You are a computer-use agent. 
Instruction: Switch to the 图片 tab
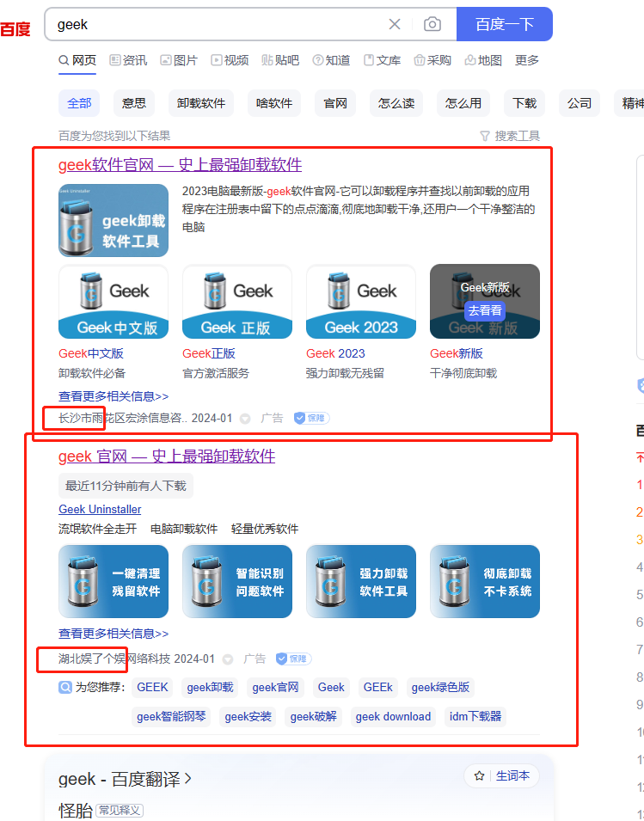click(x=179, y=60)
